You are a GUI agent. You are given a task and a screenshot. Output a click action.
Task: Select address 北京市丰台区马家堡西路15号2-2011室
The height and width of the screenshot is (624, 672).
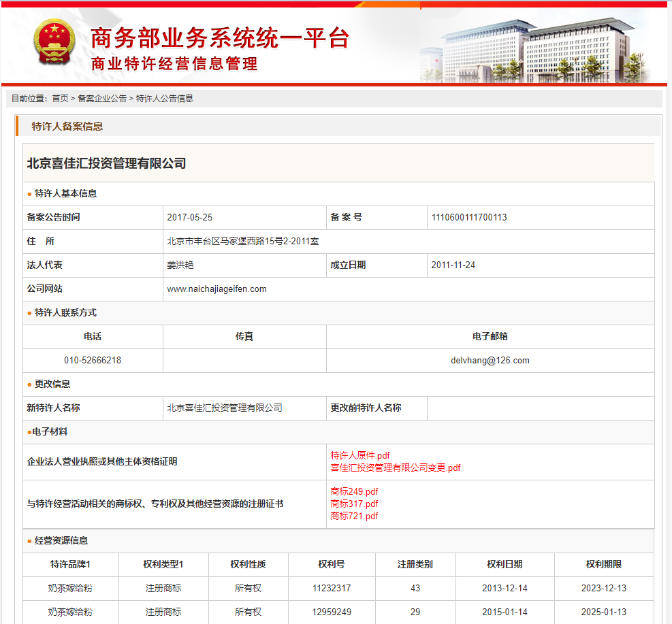[242, 241]
